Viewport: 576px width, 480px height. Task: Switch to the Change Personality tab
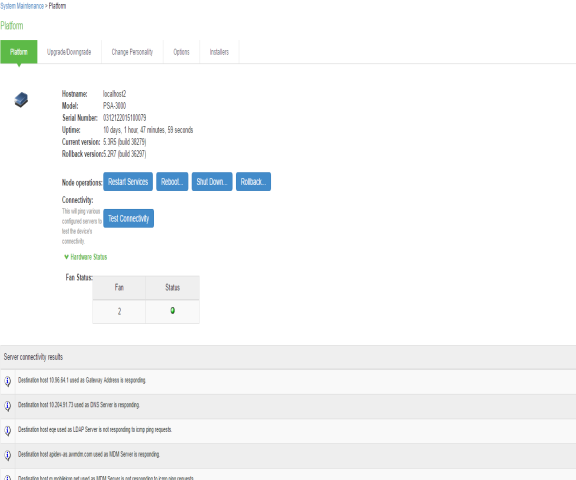(x=132, y=52)
